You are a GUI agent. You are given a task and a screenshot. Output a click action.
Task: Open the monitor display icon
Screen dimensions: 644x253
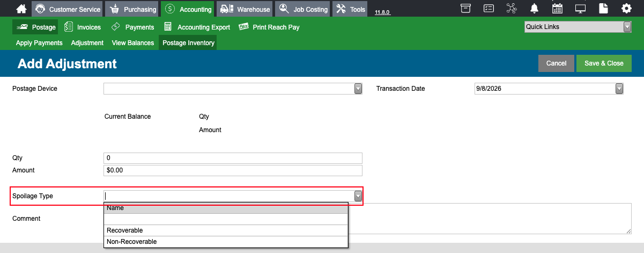tap(580, 9)
